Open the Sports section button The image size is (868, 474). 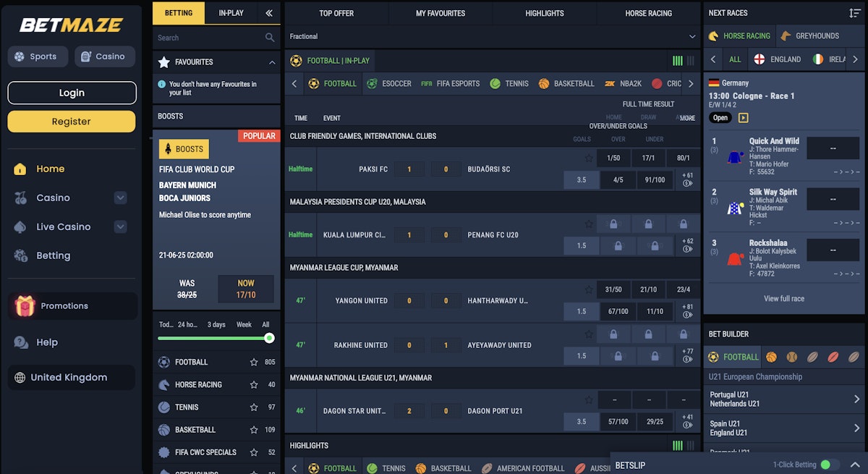(38, 56)
